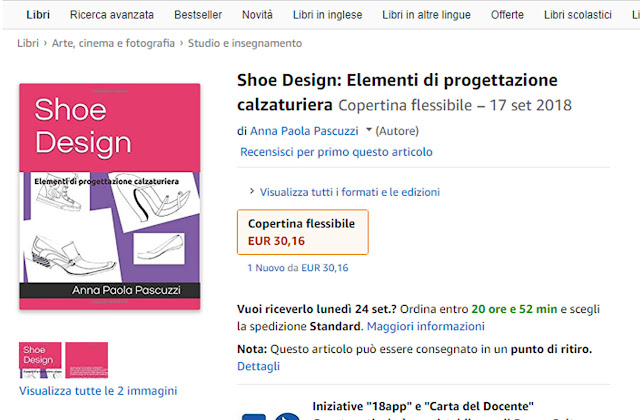Expand Visualizza tutti i formati e le edizioni chevron
This screenshot has width=640, height=420.
252,191
